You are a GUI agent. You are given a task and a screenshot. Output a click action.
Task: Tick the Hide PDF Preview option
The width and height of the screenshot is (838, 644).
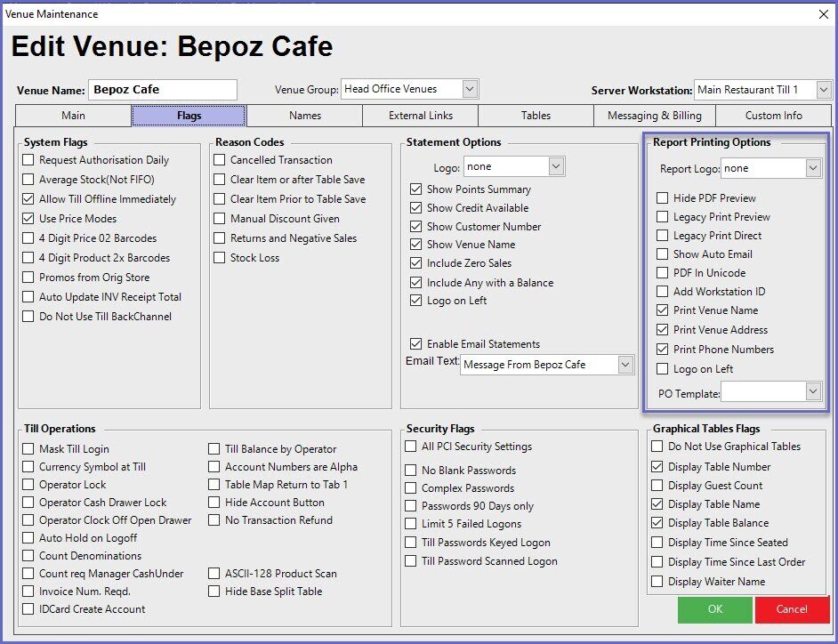click(x=662, y=198)
